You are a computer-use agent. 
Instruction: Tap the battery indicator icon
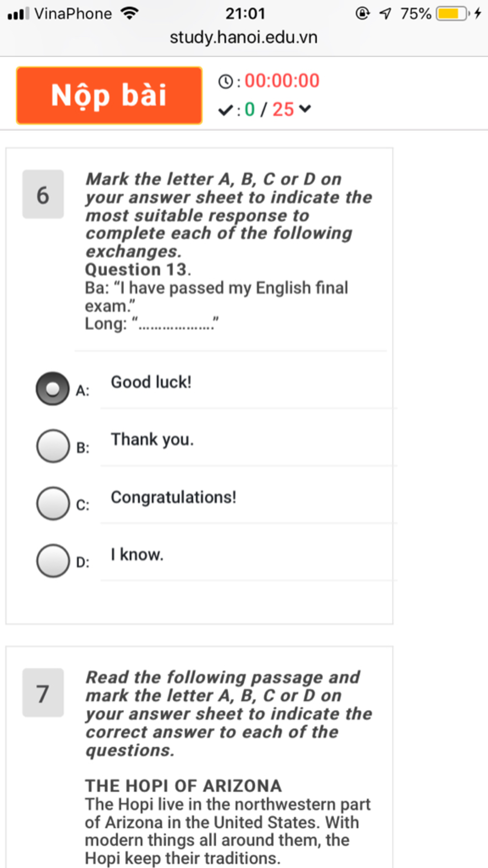coord(453,13)
